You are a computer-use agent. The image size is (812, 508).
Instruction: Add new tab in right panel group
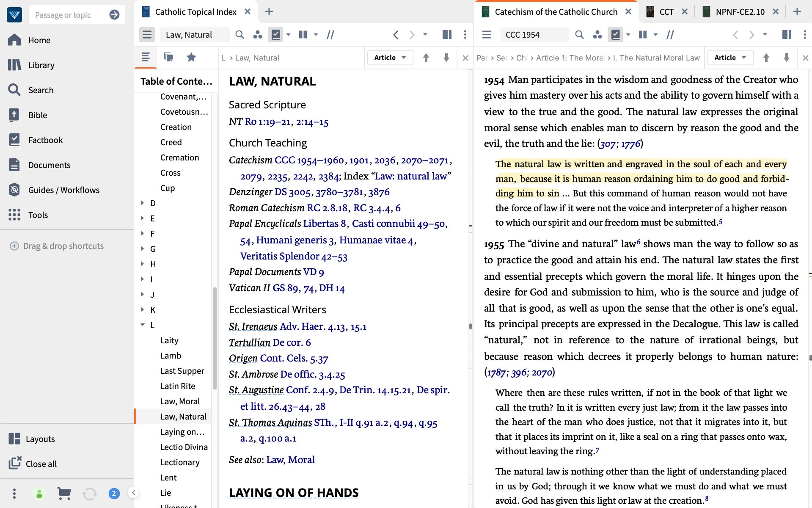click(797, 12)
